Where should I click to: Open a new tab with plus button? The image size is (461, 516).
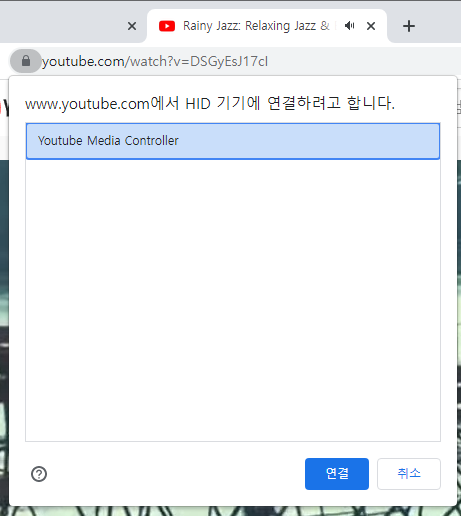pos(409,26)
